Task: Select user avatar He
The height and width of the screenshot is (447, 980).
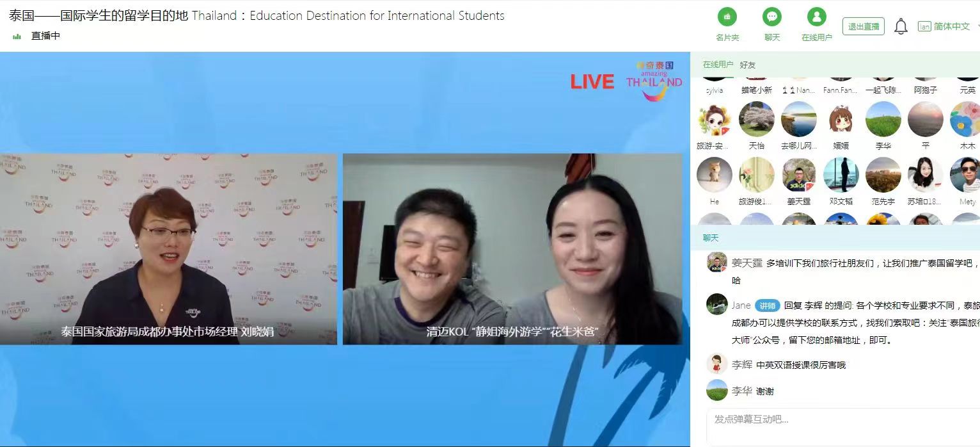Action: pyautogui.click(x=715, y=175)
